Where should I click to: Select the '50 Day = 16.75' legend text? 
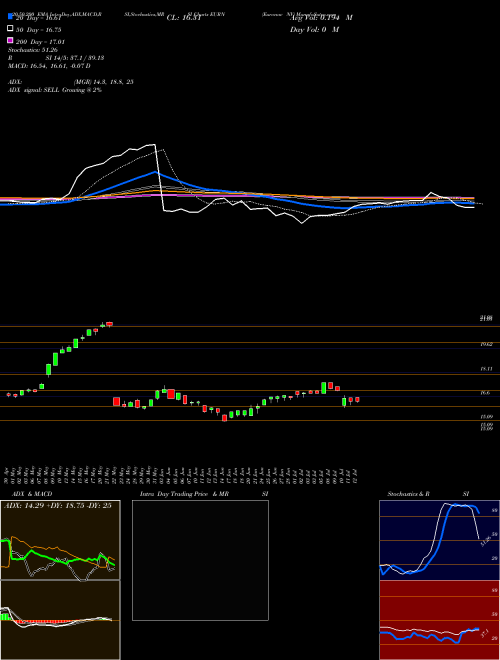click(39, 30)
